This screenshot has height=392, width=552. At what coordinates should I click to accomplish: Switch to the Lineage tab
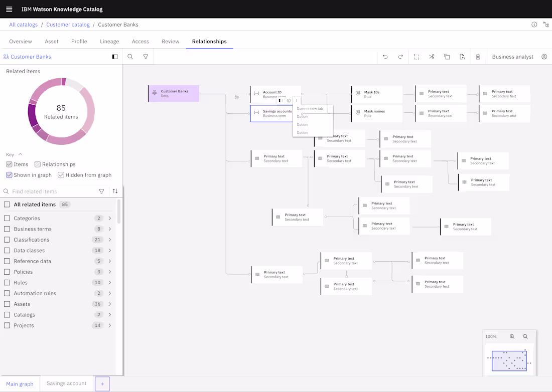point(109,41)
